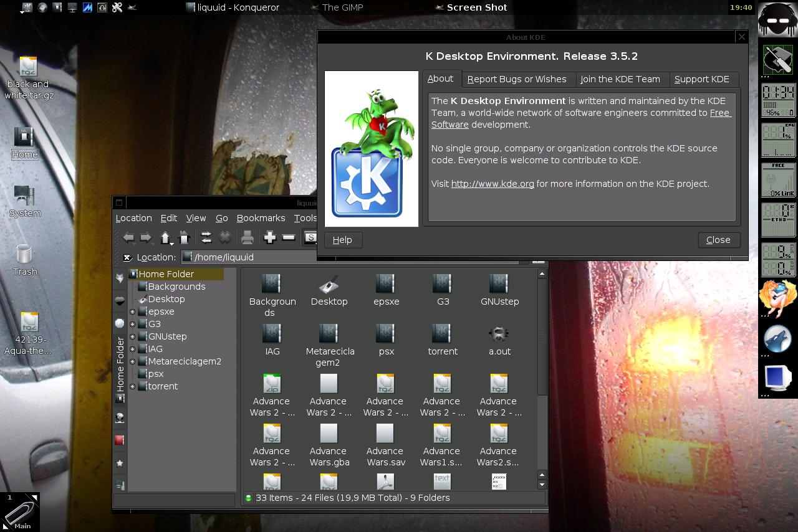Screen dimensions: 798x532
Task: Open the System desktop icon
Action: [x=25, y=201]
